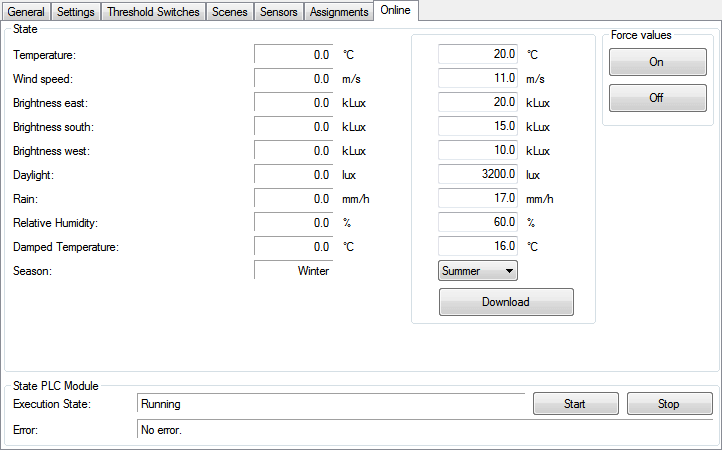Click the forced damped temperature field showing 16.0

[478, 246]
